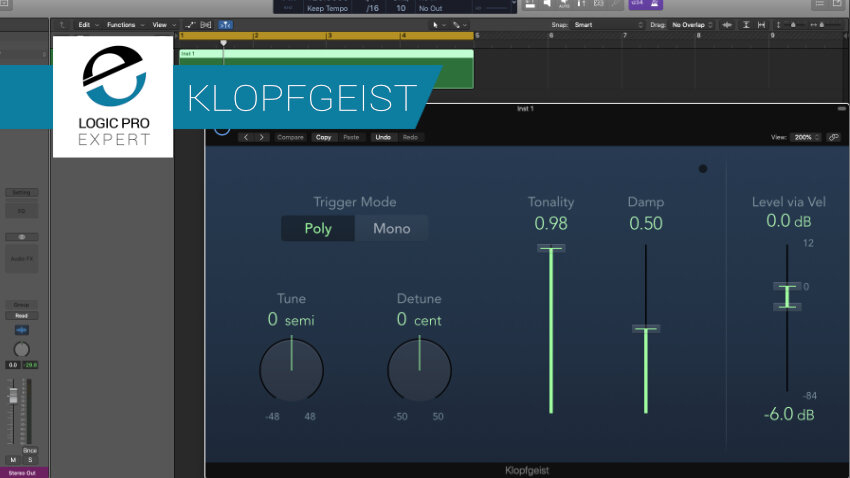Click the Undo button in plug-in header

click(x=383, y=137)
